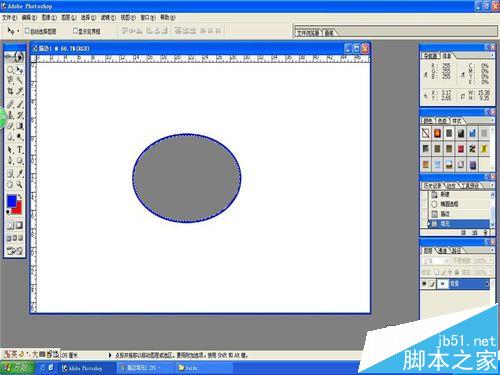Switch to Quick Mask mode button
The image size is (500, 375).
pos(19,226)
